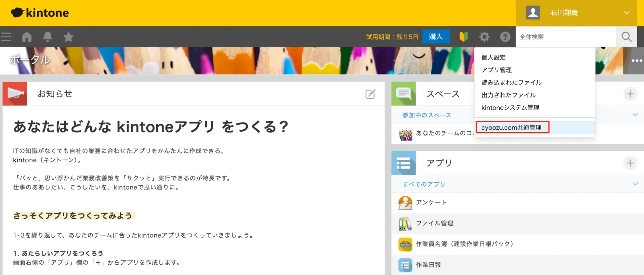Image resolution: width=644 pixels, height=275 pixels.
Task: Open the help question mark icon
Action: pyautogui.click(x=505, y=37)
